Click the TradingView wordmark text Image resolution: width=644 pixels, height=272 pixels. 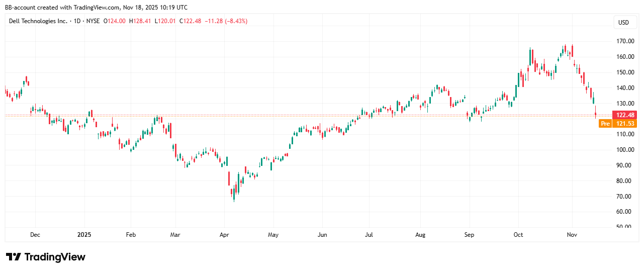coord(55,257)
